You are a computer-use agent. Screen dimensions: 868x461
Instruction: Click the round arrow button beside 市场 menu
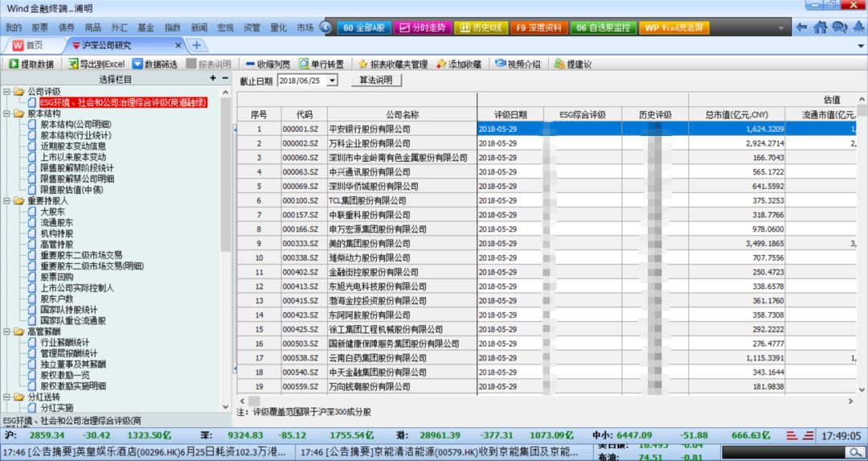[326, 27]
